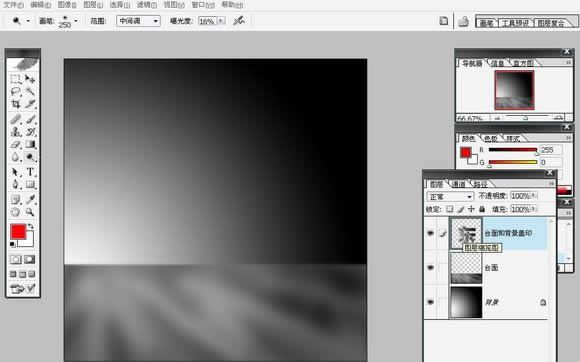Switch to Quick Mask mode
Viewport: 580px width, 362px height.
(x=30, y=260)
